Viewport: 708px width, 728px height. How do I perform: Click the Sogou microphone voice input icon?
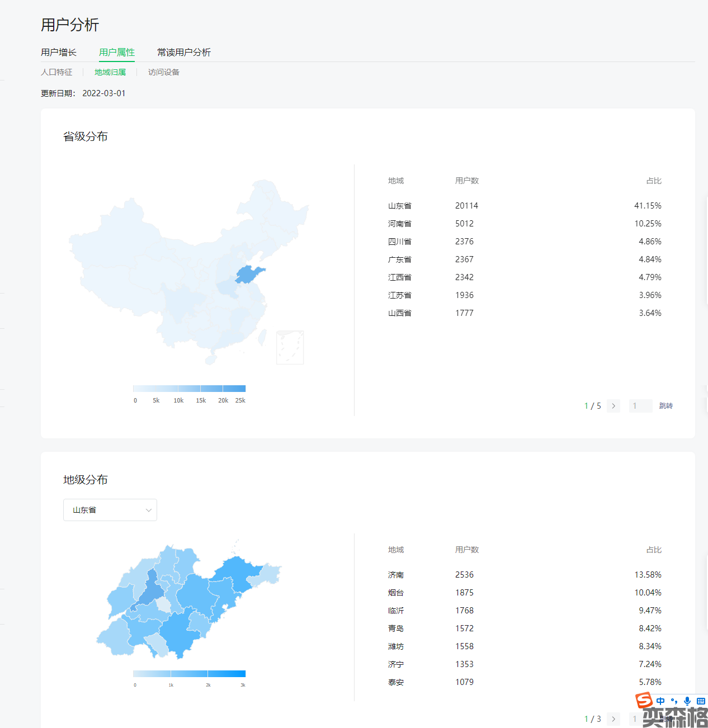coord(687,701)
